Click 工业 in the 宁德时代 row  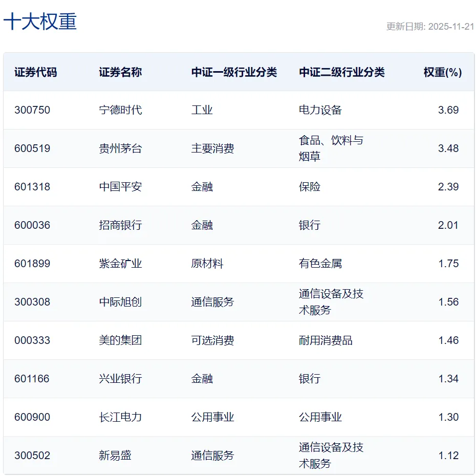[x=202, y=110]
